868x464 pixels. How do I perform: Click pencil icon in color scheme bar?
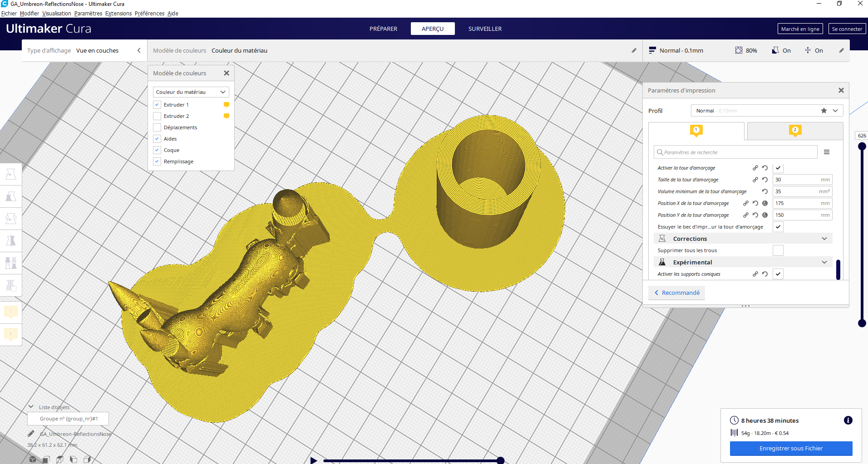(x=634, y=50)
